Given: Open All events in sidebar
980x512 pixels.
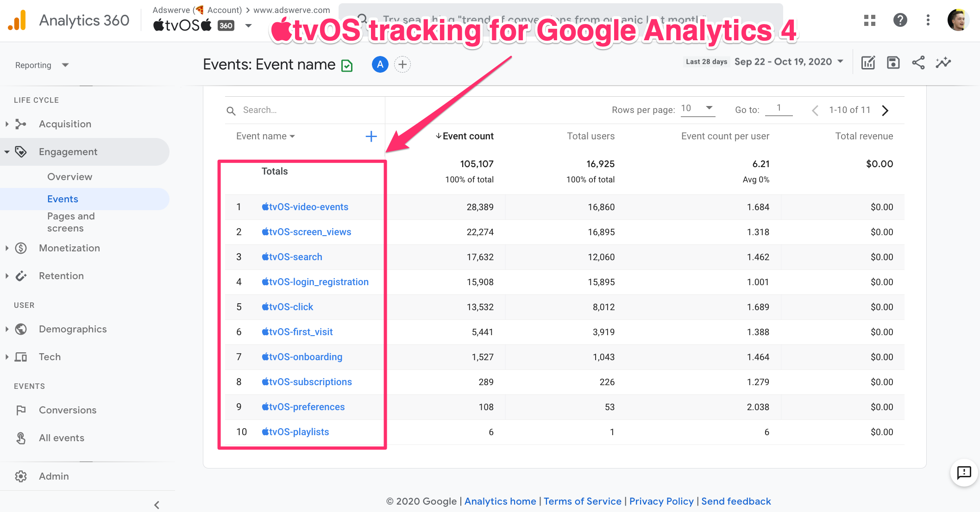Looking at the screenshot, I should tap(62, 438).
